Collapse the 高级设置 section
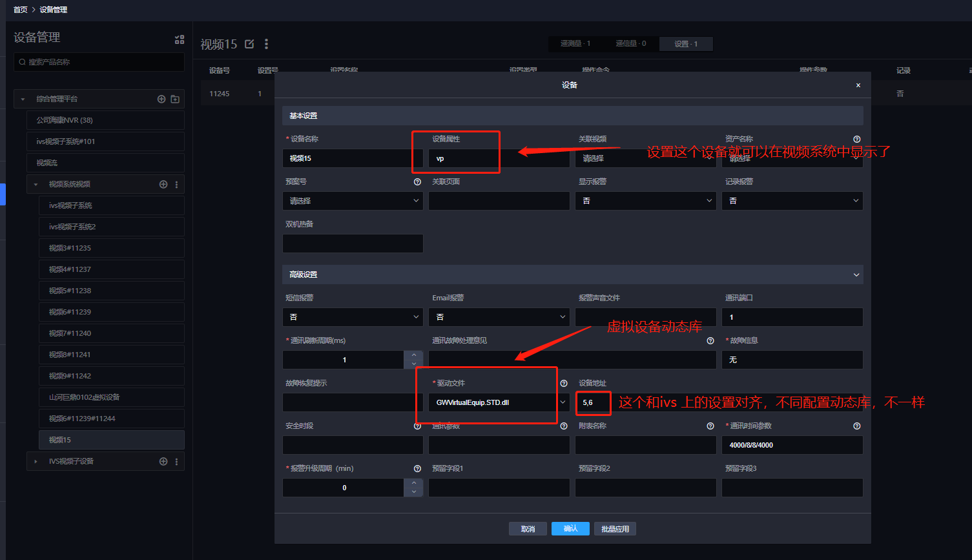Viewport: 972px width, 560px height. coord(856,275)
